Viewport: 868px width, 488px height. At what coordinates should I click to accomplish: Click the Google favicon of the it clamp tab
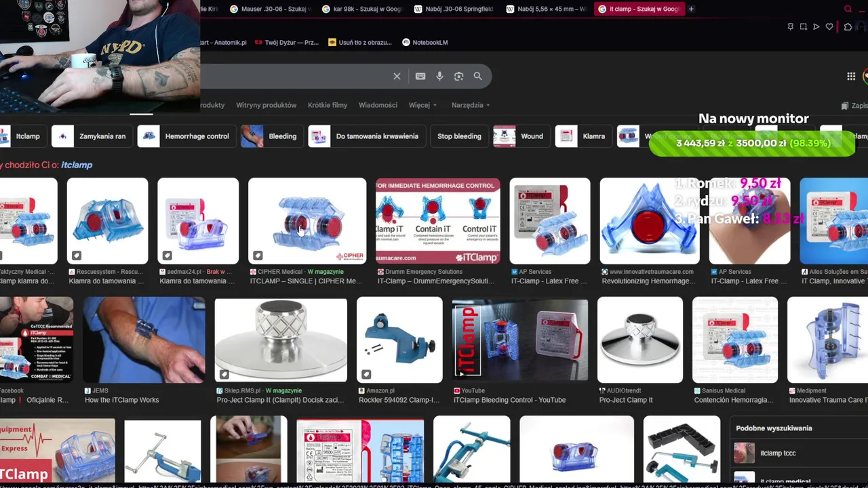pyautogui.click(x=601, y=9)
